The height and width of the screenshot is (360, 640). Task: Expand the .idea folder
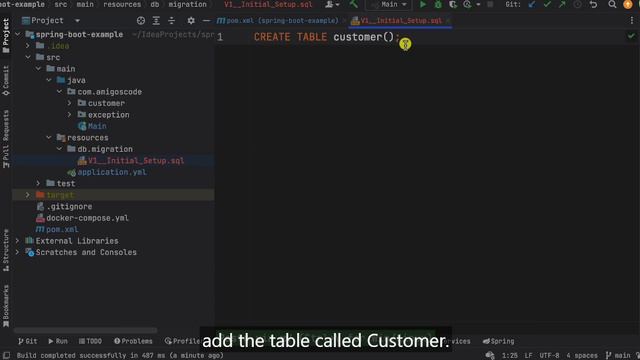click(28, 46)
